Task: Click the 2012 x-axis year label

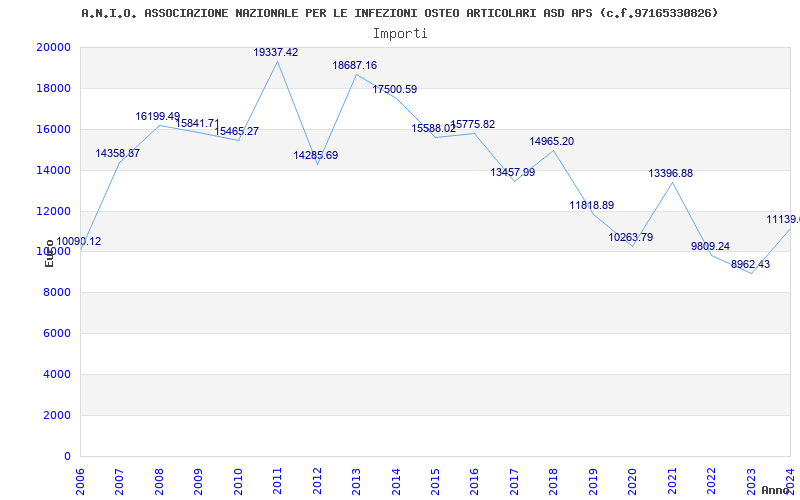Action: point(317,481)
